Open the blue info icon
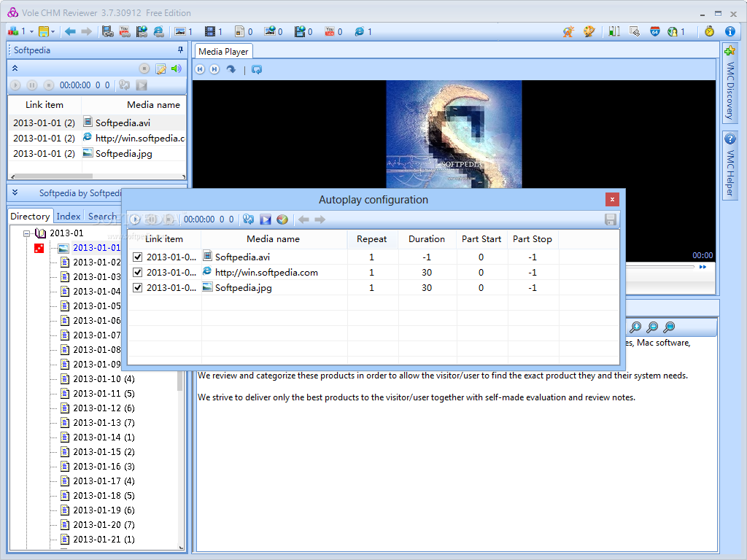 [x=729, y=31]
